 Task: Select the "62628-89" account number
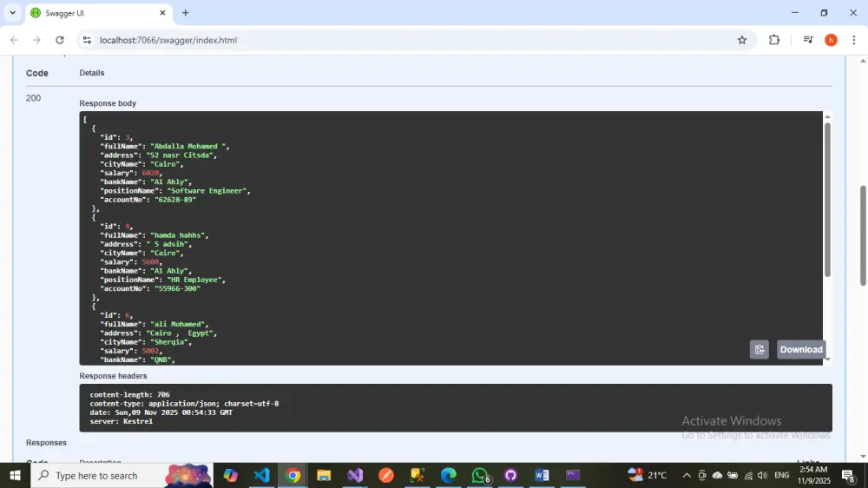click(x=175, y=200)
